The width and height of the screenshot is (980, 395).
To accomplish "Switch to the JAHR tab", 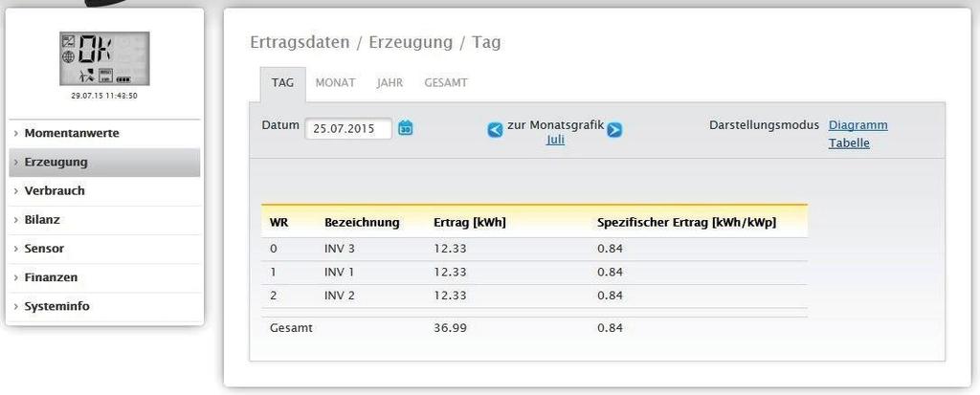I will (390, 83).
